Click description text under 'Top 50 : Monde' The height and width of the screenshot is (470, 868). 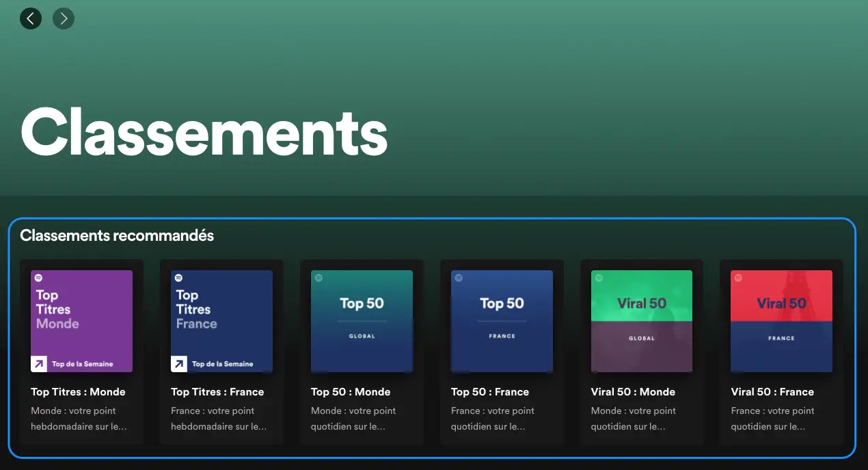pos(353,419)
